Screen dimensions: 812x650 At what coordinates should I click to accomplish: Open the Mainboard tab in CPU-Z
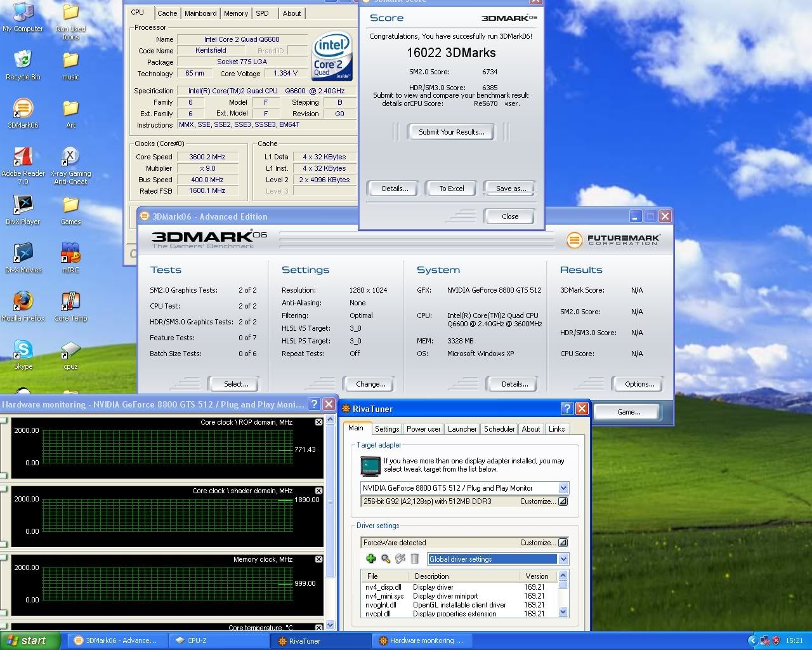[200, 13]
